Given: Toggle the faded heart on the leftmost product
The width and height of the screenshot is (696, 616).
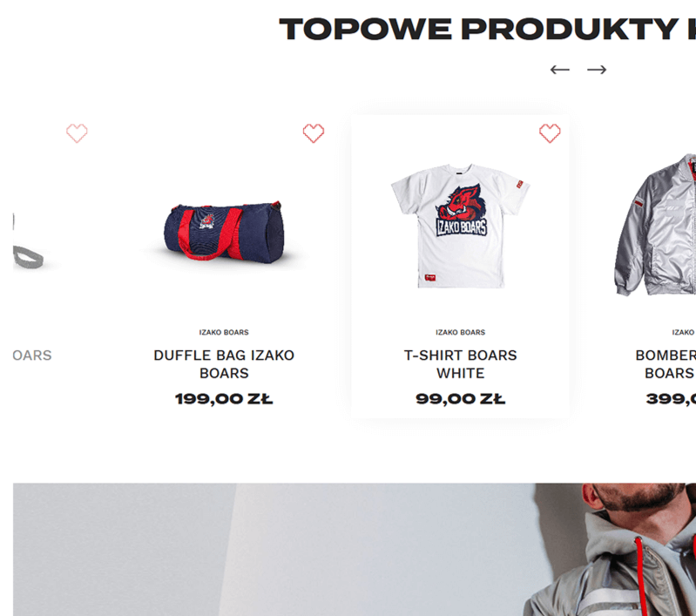Looking at the screenshot, I should click(77, 133).
